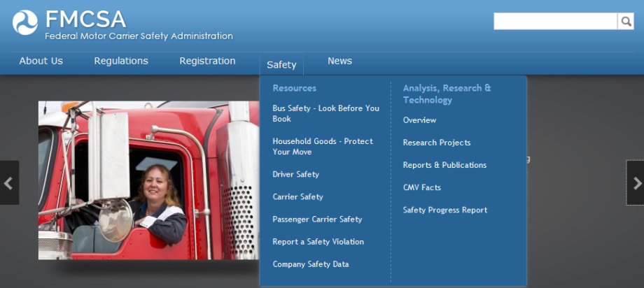Screen dimensions: 644x288
Task: Open CMV Facts link
Action: pyautogui.click(x=422, y=187)
